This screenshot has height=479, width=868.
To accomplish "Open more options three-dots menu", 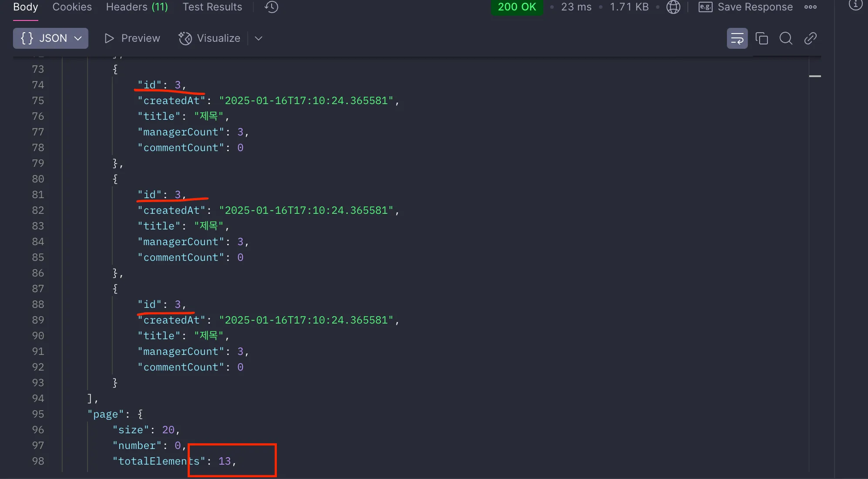I will [810, 7].
